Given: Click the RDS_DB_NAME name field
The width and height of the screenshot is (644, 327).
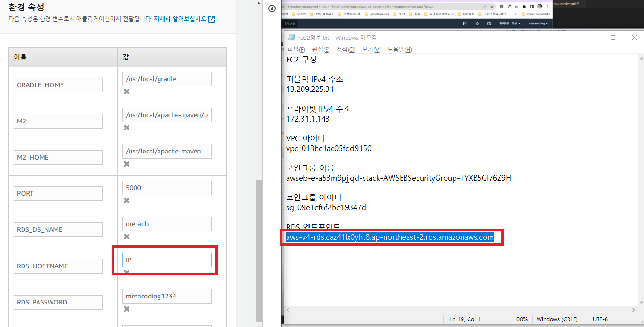Looking at the screenshot, I should pyautogui.click(x=58, y=229).
